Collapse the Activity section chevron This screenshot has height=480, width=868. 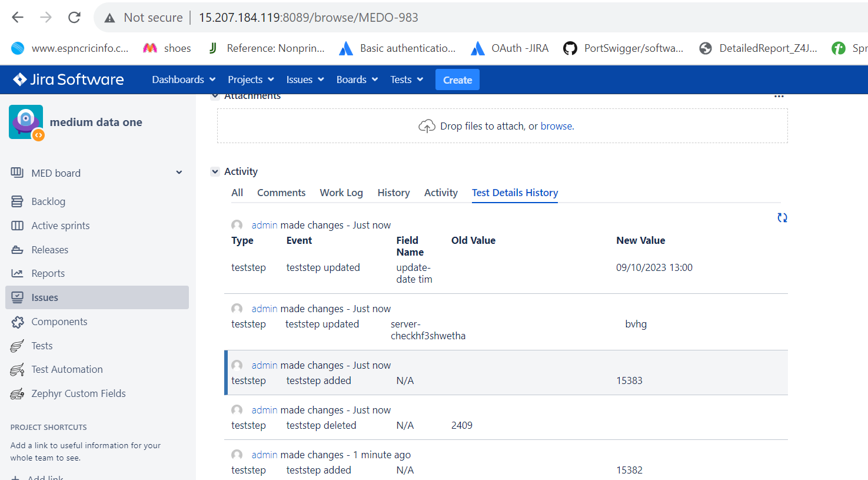pos(215,171)
